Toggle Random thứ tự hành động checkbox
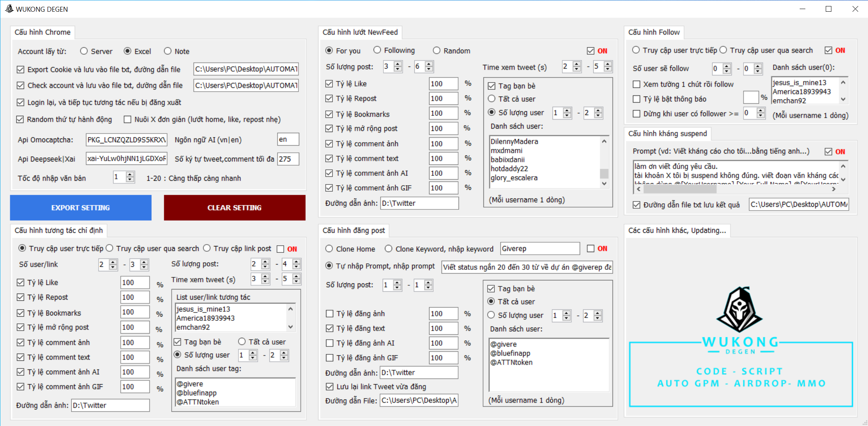The width and height of the screenshot is (868, 426). point(20,120)
